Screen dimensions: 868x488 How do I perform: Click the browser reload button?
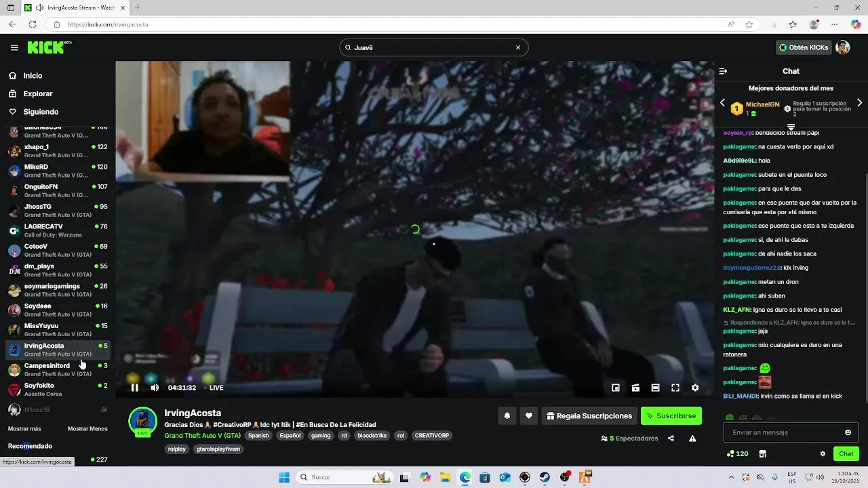click(32, 24)
